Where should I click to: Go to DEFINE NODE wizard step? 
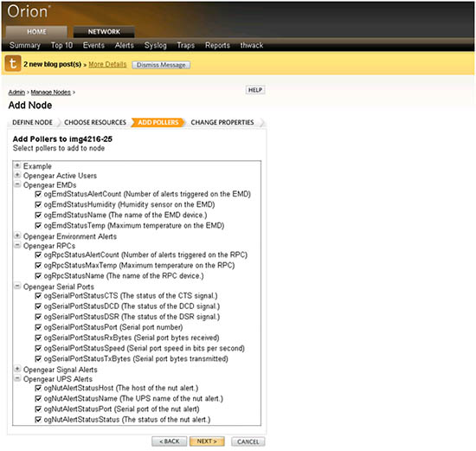[x=33, y=122]
